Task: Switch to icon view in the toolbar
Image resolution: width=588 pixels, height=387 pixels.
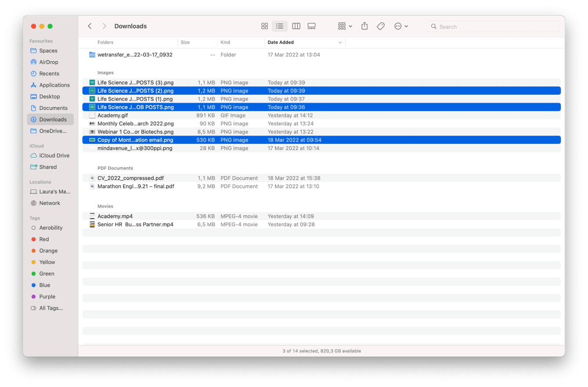Action: point(265,26)
